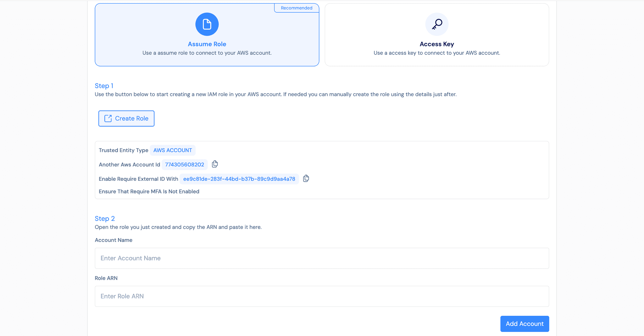Click the Recommended badge
Image resolution: width=644 pixels, height=336 pixels.
[x=297, y=8]
